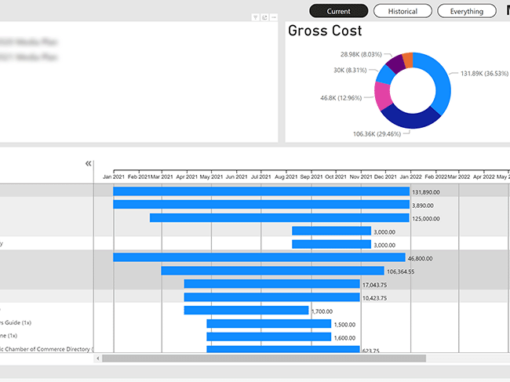Click the Apr 2022 timeline header
Screen dimensions: 510x382
coord(484,177)
